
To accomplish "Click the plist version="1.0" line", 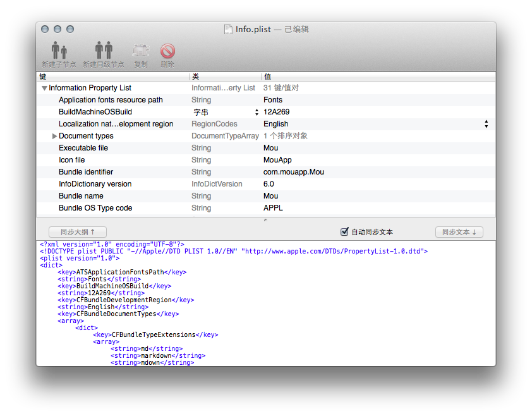I will (80, 258).
